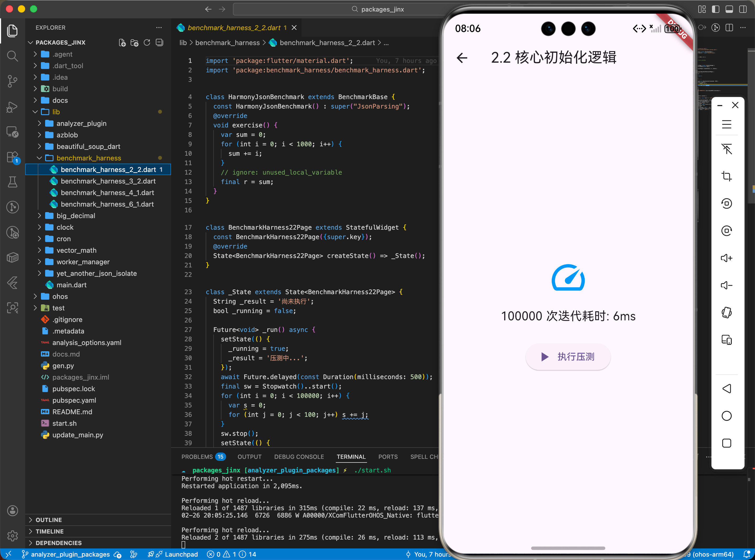The image size is (755, 560).
Task: Toggle the primary sidebar layout button
Action: click(x=715, y=9)
